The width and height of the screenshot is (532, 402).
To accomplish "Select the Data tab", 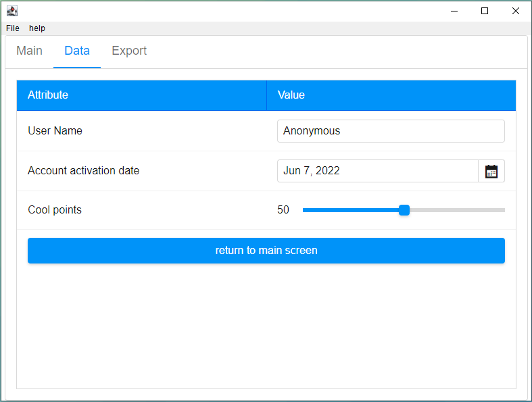I will pyautogui.click(x=77, y=51).
